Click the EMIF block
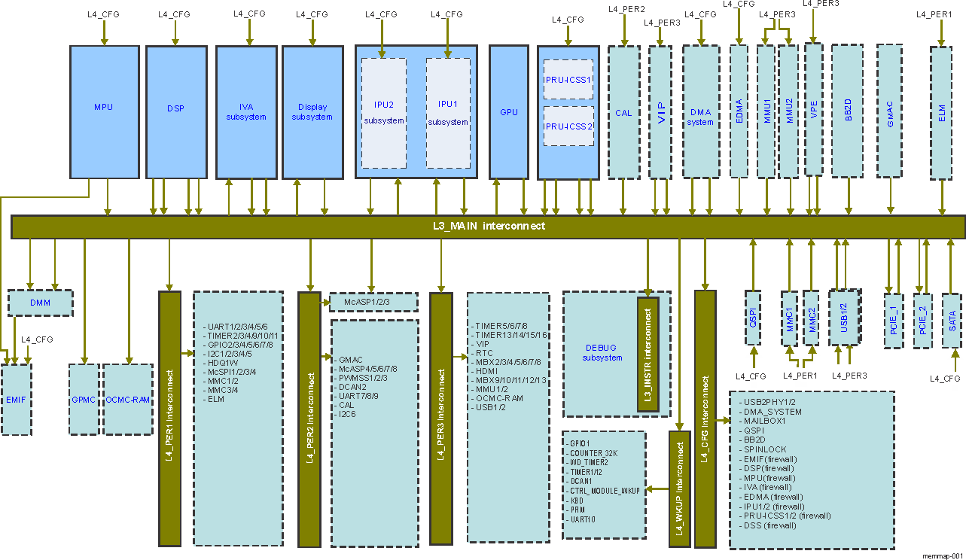Image resolution: width=966 pixels, height=560 pixels. [x=17, y=399]
